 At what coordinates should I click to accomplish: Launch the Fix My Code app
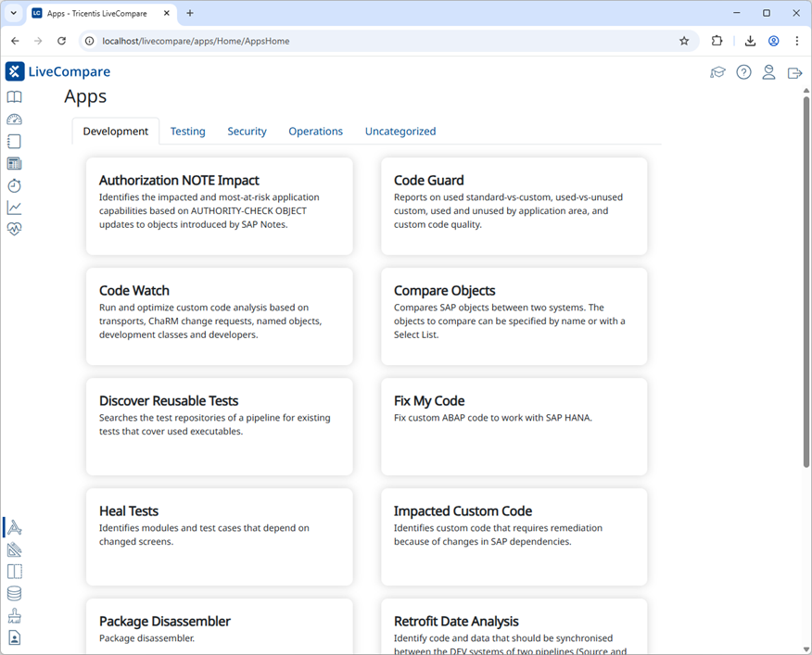(x=514, y=426)
